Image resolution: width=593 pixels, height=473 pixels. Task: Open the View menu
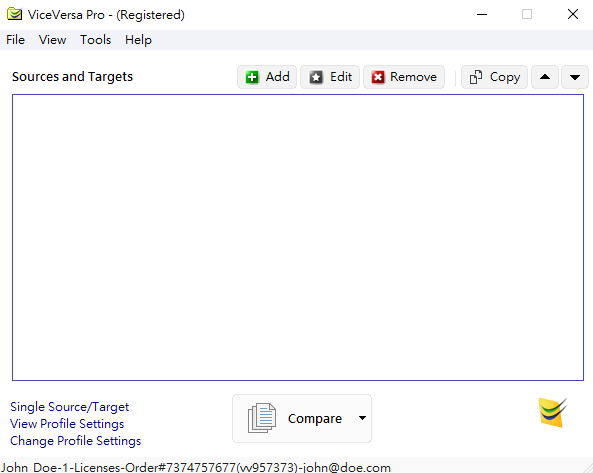(52, 40)
